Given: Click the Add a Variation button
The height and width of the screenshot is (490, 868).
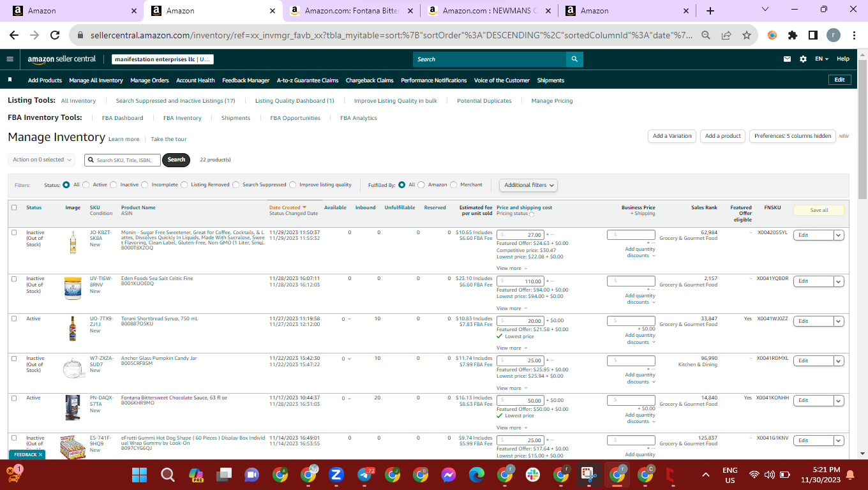Looking at the screenshot, I should [672, 136].
